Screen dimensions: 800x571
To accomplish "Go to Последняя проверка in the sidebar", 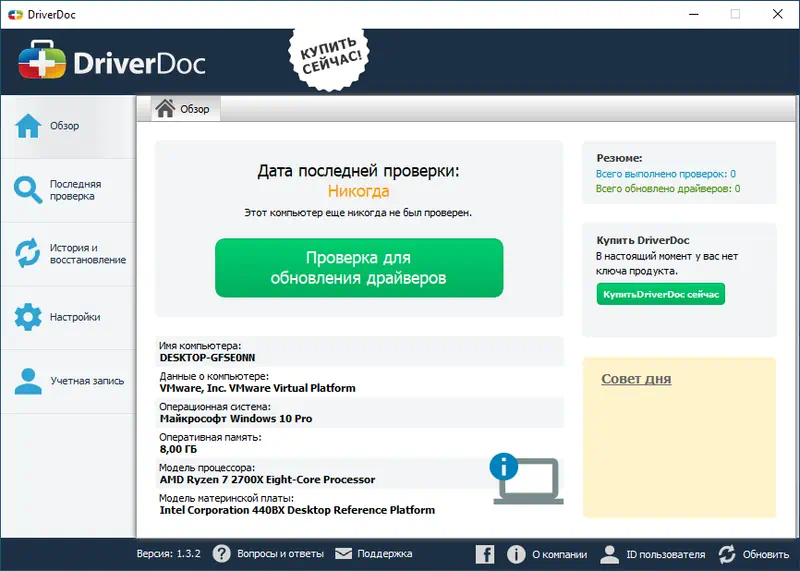I will 68,190.
